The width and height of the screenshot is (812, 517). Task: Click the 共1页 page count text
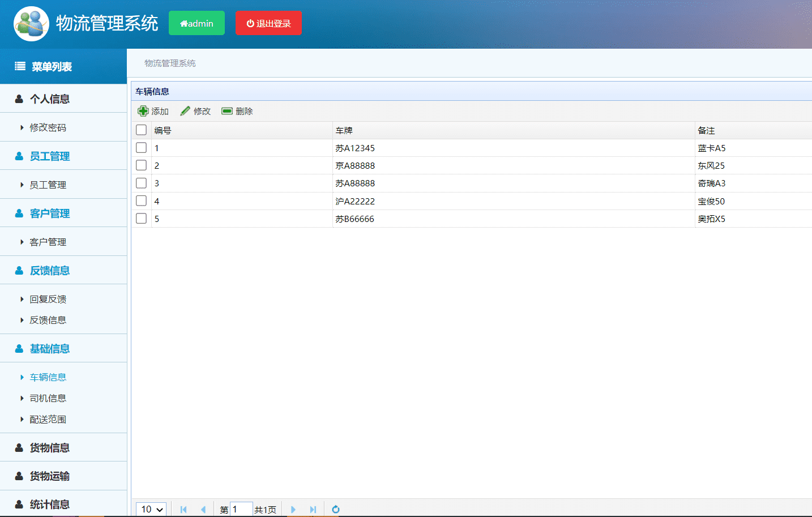(x=265, y=510)
